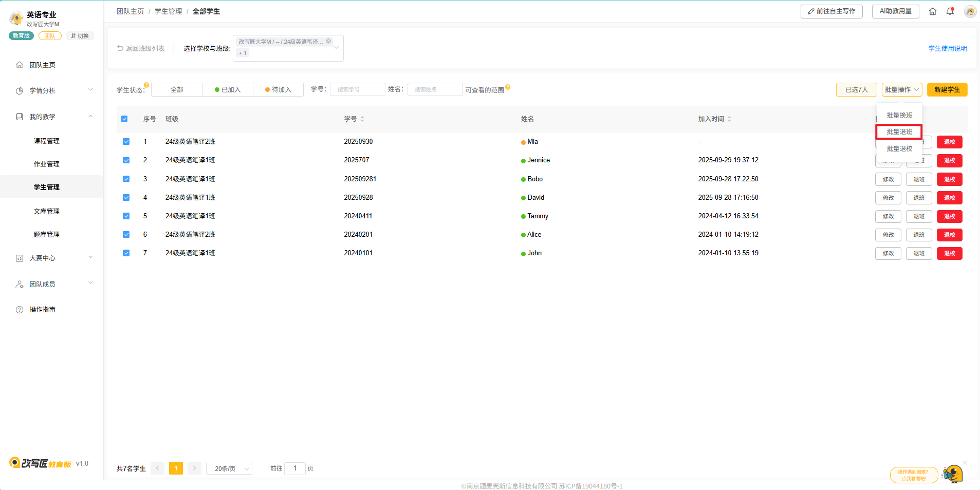Uncheck the select-all header checkbox
The width and height of the screenshot is (980, 490).
point(124,119)
